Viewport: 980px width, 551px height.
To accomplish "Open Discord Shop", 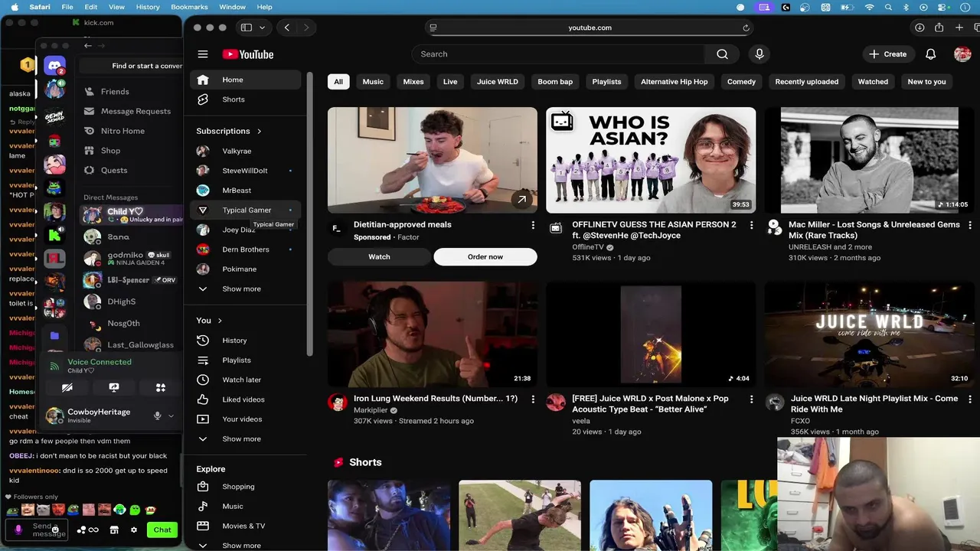I will [128, 151].
